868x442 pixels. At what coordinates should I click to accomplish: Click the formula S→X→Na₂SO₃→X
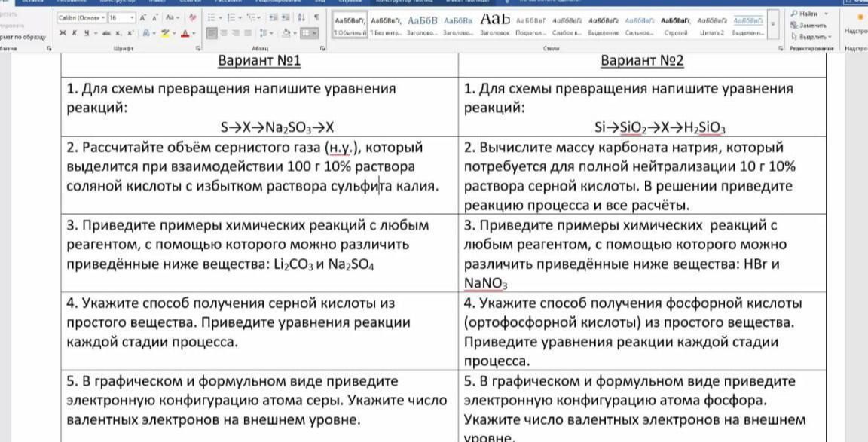[x=277, y=128]
